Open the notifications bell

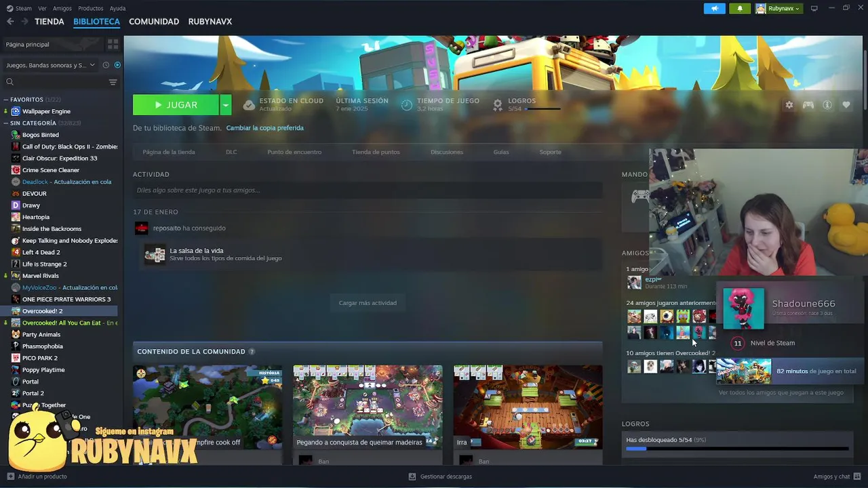[740, 8]
